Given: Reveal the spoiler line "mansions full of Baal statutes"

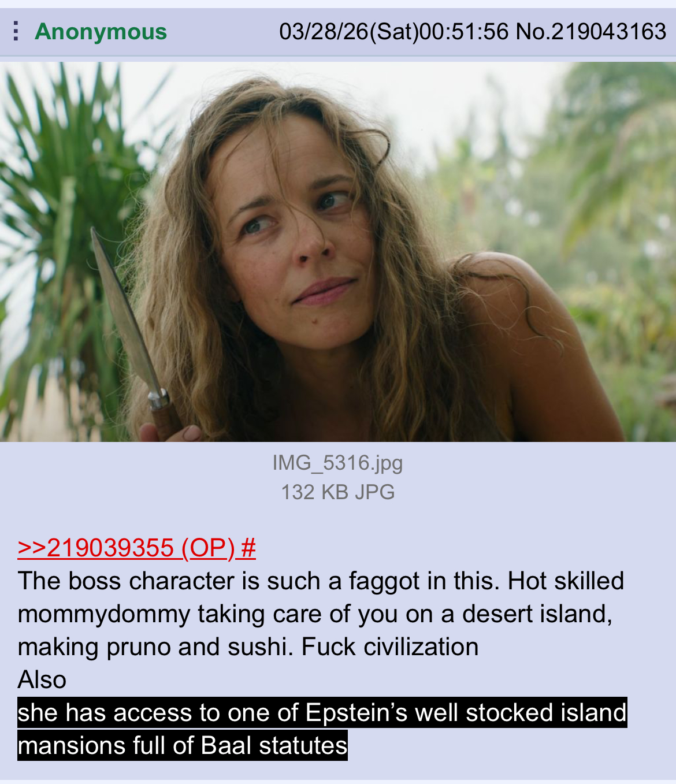Looking at the screenshot, I should click(183, 745).
